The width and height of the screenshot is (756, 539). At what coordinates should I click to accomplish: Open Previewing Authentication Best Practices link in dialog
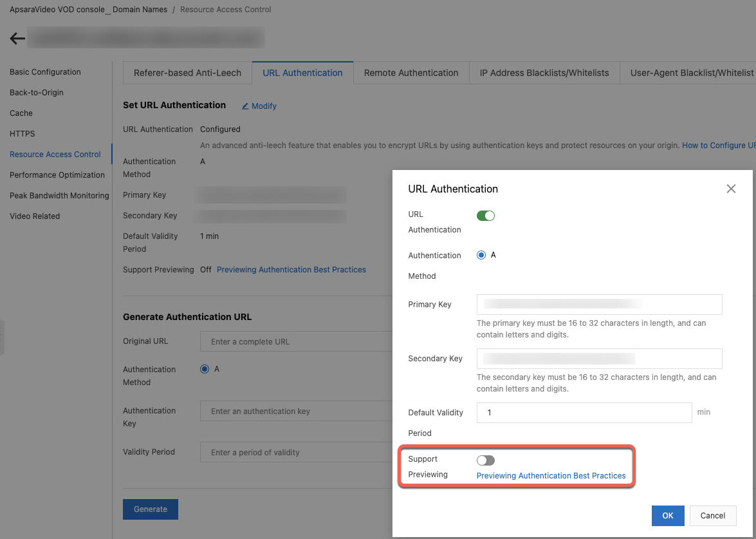pyautogui.click(x=551, y=476)
